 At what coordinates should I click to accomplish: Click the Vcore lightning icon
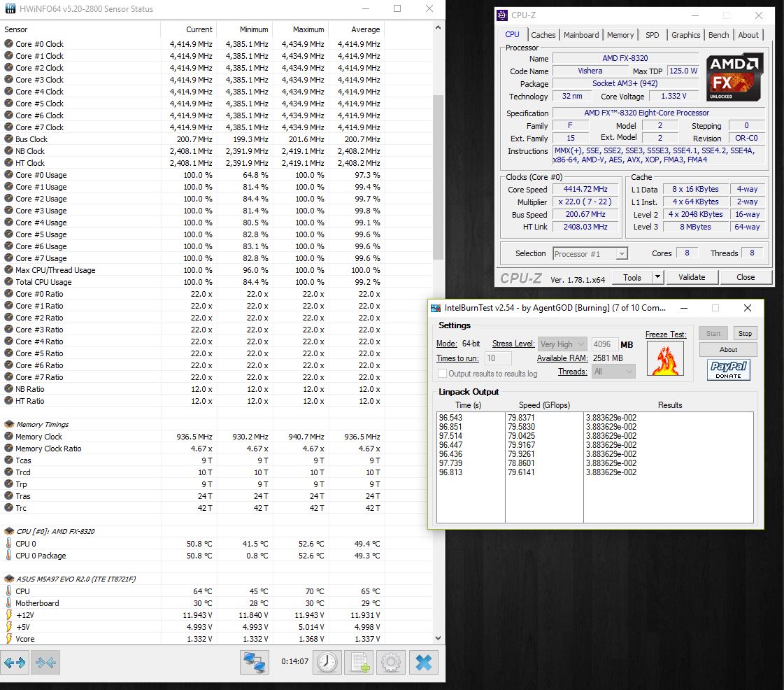click(x=8, y=639)
